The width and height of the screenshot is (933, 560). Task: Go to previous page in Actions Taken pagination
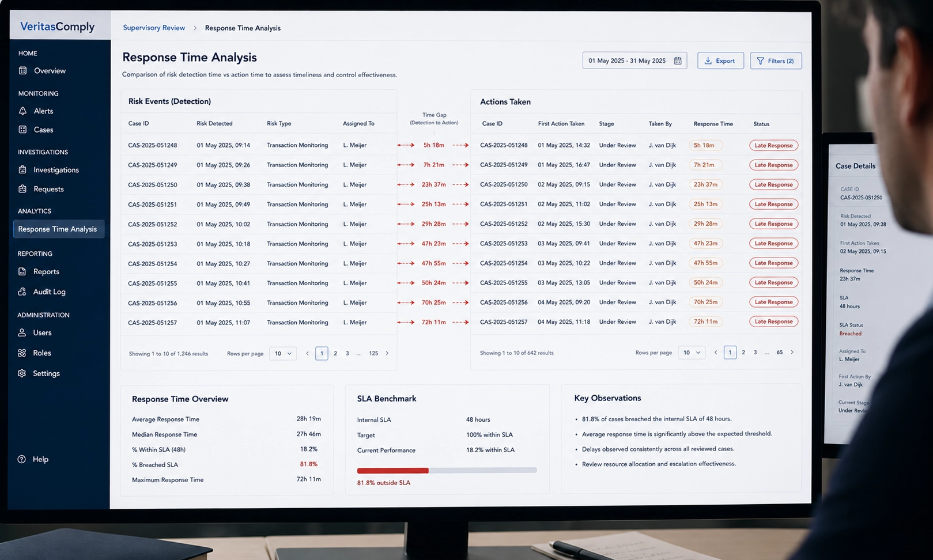pyautogui.click(x=716, y=352)
